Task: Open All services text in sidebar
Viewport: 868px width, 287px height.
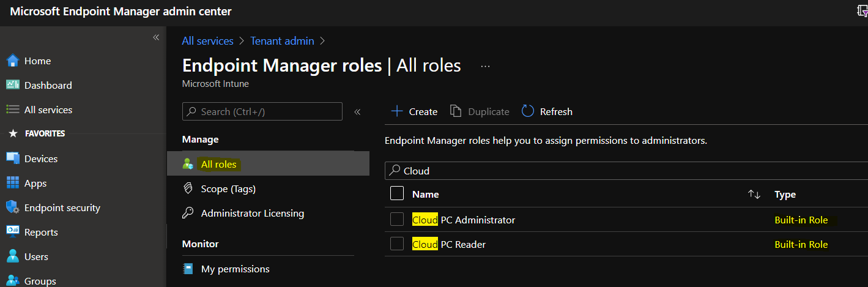Action: coord(48,110)
